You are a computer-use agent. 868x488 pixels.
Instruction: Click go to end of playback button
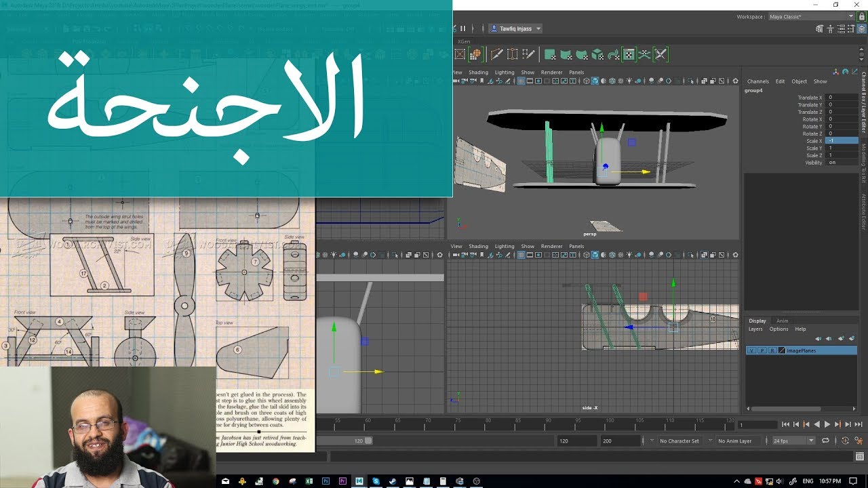click(859, 424)
